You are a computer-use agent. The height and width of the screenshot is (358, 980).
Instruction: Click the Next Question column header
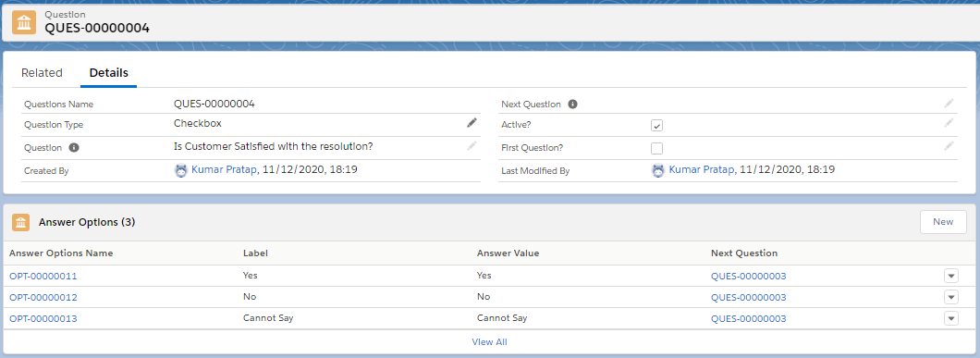744,253
